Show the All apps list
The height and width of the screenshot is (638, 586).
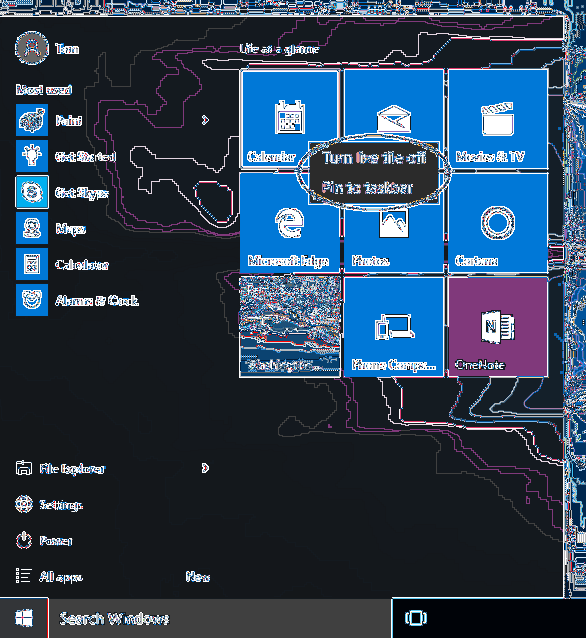tap(49, 576)
